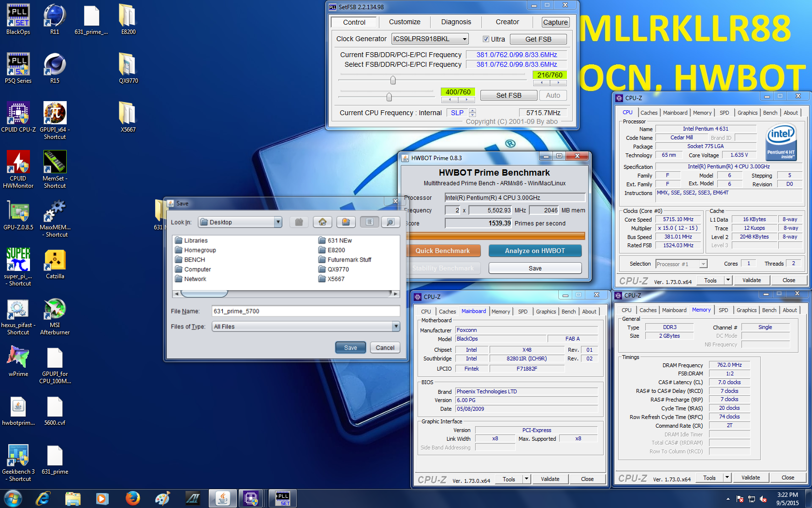Click the Windows Start button

tap(13, 498)
